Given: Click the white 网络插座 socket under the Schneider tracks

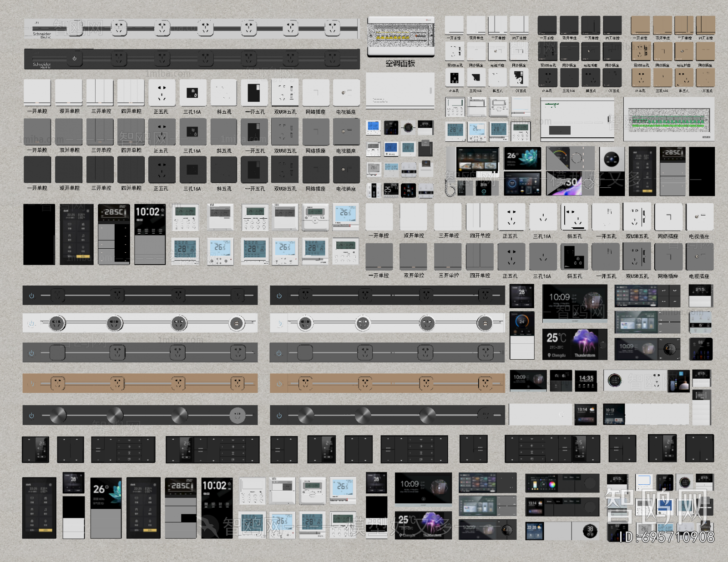Looking at the screenshot, I should 316,92.
